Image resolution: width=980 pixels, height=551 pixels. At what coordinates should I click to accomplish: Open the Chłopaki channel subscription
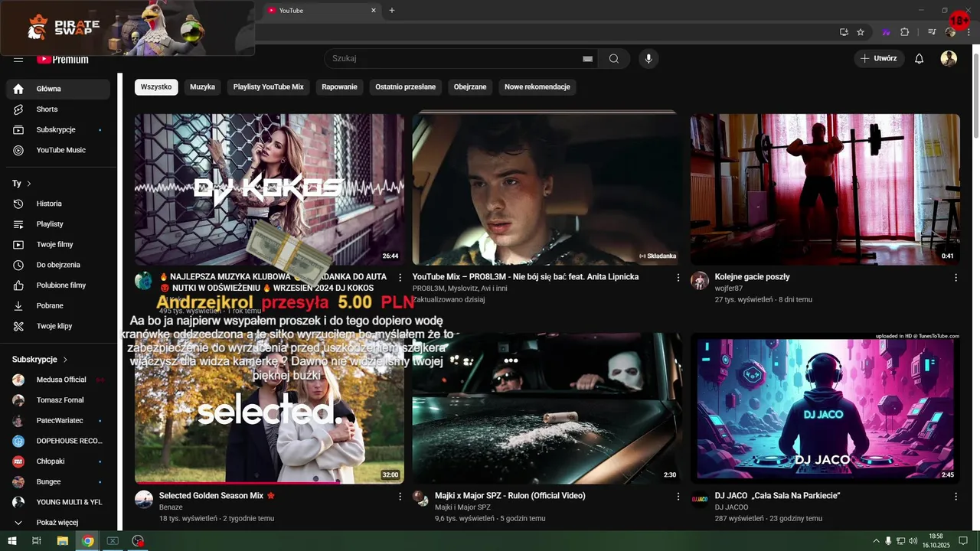[x=58, y=461]
